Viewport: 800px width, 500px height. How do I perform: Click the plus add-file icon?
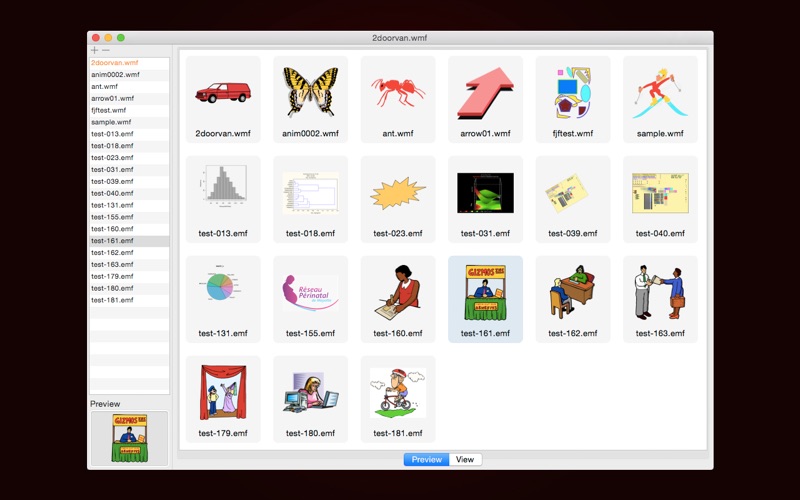tap(94, 50)
